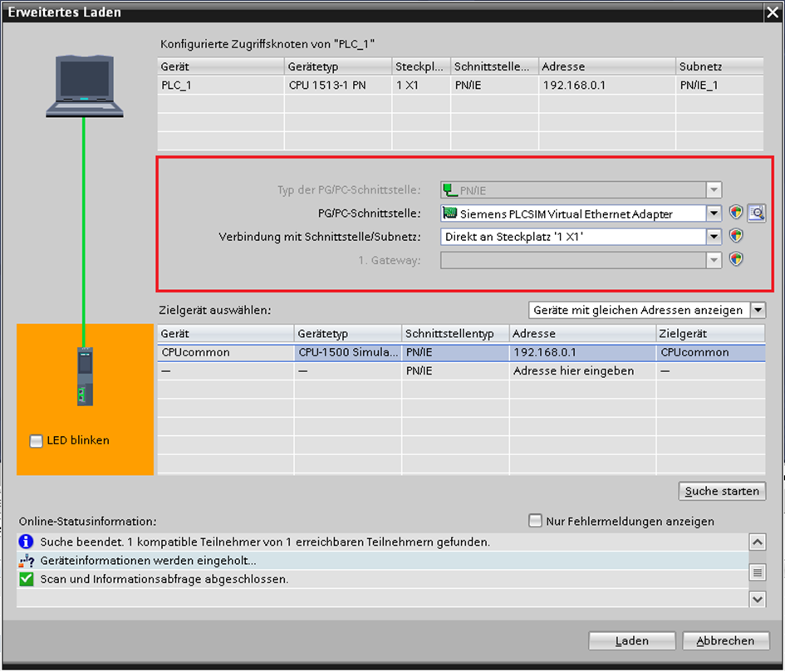Select the CPUcommon device row
The height and width of the screenshot is (672, 785).
tap(194, 352)
